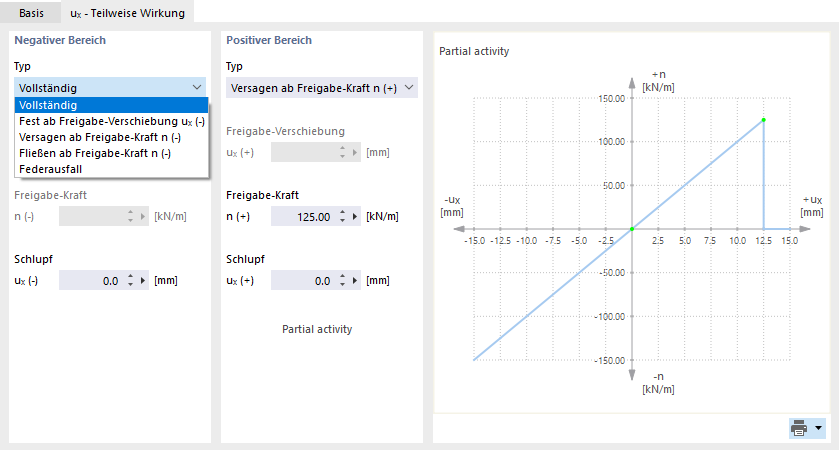Click the green peak point on the diagram

[x=764, y=120]
